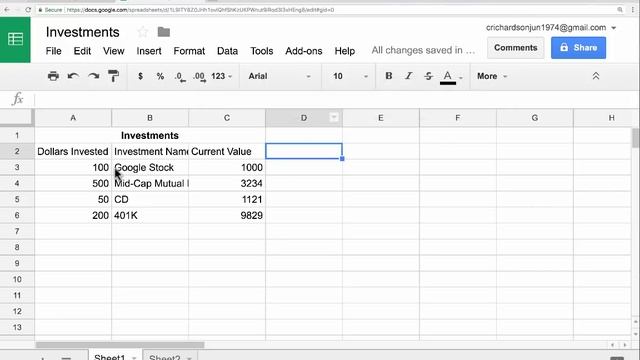Viewport: 640px width, 360px height.
Task: Open the Format menu
Action: (189, 51)
